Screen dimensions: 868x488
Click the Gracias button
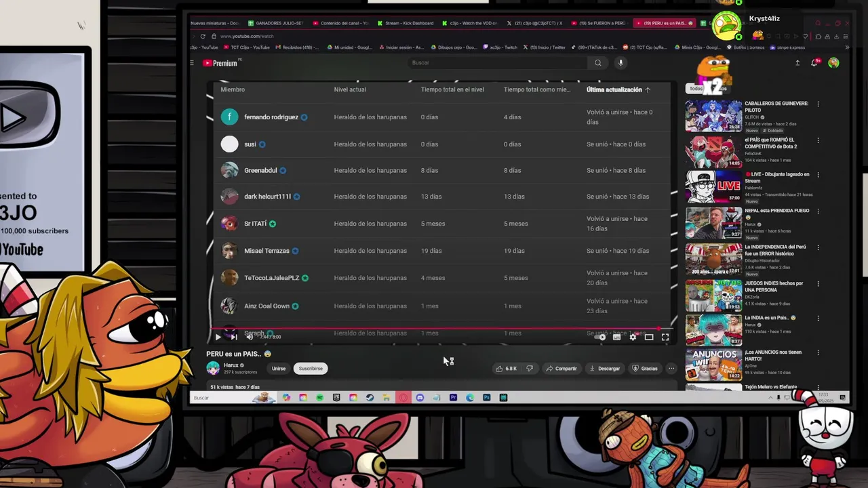[645, 369]
